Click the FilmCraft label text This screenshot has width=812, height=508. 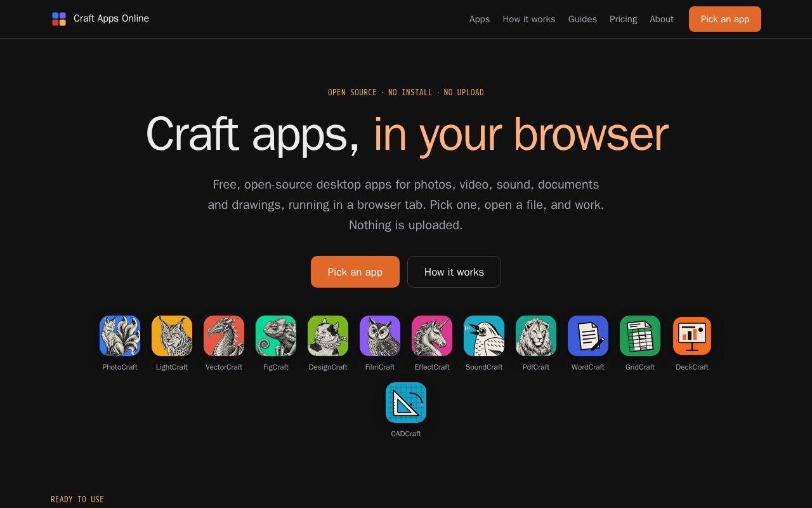tap(380, 367)
